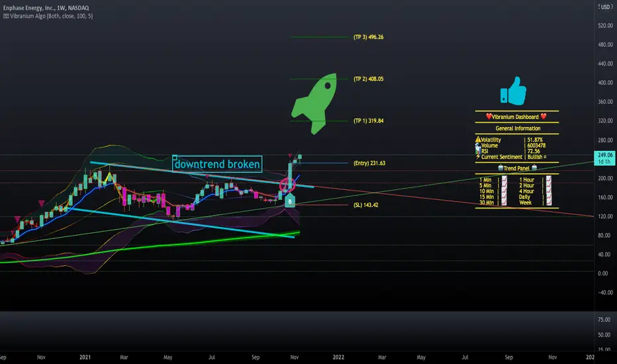The width and height of the screenshot is (617, 364).
Task: Click the warning icon beside Volatility
Action: 478,139
